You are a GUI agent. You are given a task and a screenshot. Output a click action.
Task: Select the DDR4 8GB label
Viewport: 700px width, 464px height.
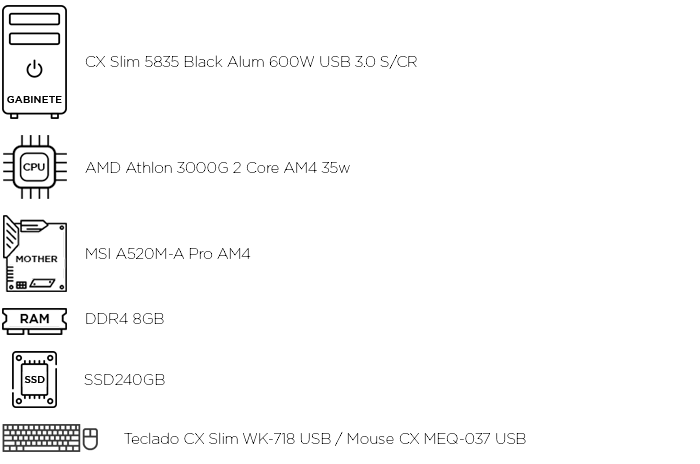(125, 318)
